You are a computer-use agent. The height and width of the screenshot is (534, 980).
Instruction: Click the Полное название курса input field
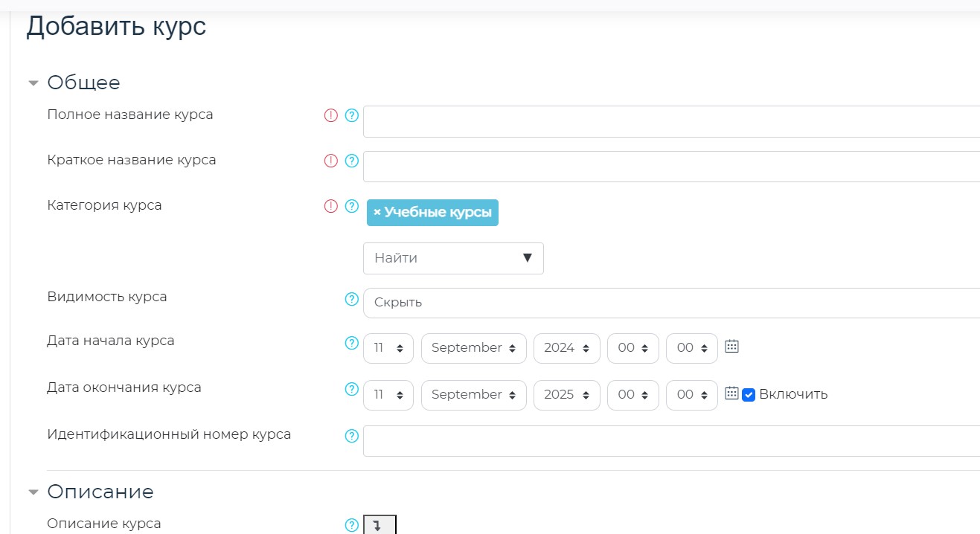pos(670,122)
